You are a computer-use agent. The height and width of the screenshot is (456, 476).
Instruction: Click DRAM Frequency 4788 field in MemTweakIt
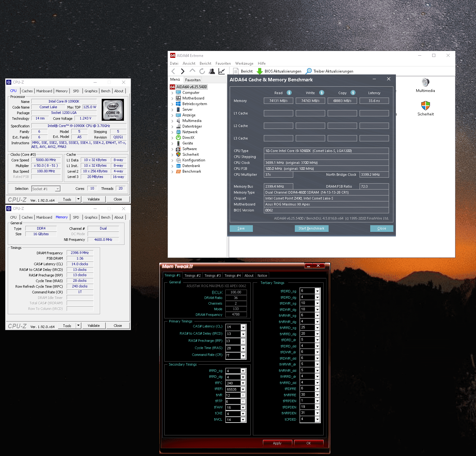pos(236,315)
